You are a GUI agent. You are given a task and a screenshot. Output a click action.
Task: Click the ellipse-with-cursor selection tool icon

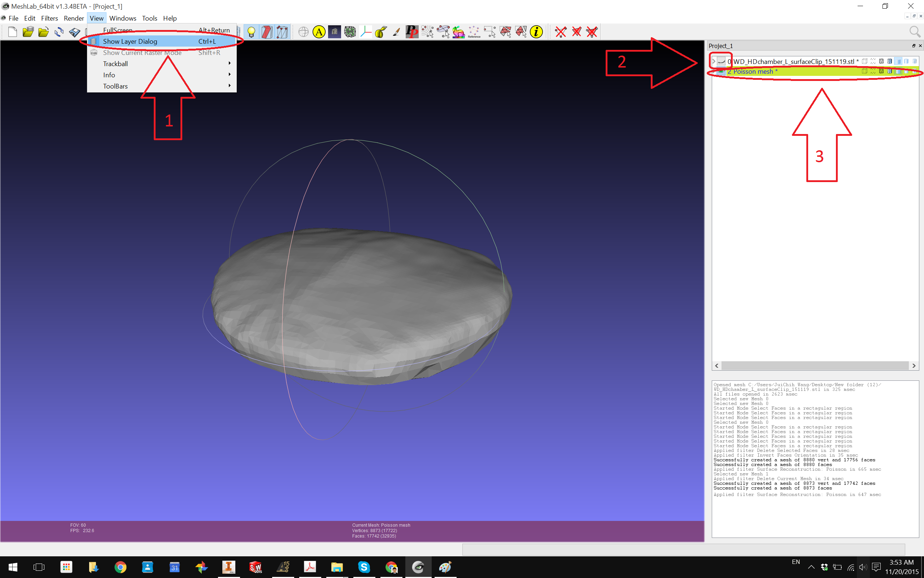point(443,32)
